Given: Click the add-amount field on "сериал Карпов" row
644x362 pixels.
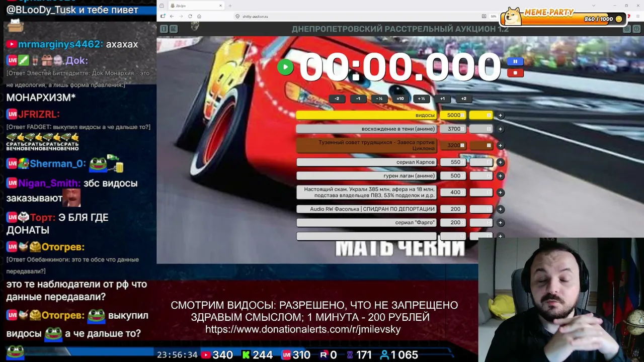Looking at the screenshot, I should coord(480,162).
